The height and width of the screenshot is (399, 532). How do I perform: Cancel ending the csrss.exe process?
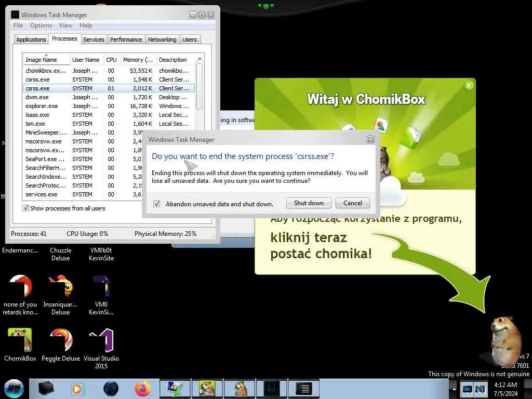point(353,203)
